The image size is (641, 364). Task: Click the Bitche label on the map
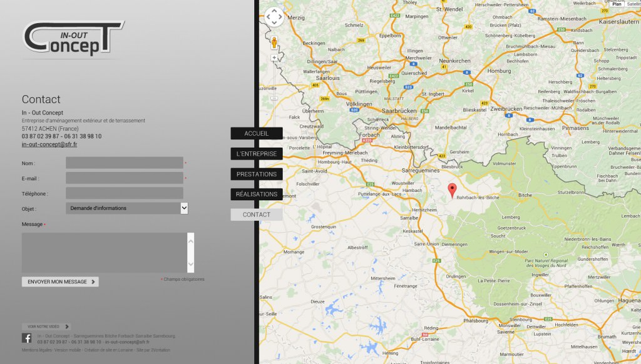click(x=525, y=195)
